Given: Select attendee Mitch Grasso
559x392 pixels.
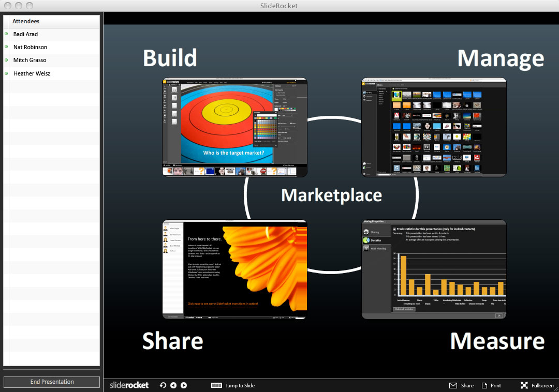Looking at the screenshot, I should tap(51, 60).
